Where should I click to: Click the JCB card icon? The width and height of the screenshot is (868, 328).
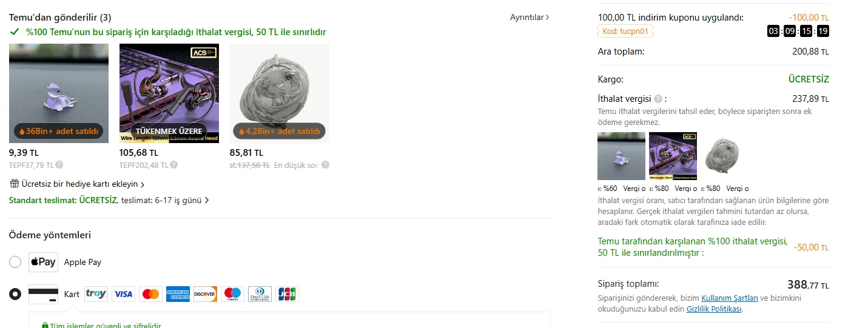coord(287,294)
